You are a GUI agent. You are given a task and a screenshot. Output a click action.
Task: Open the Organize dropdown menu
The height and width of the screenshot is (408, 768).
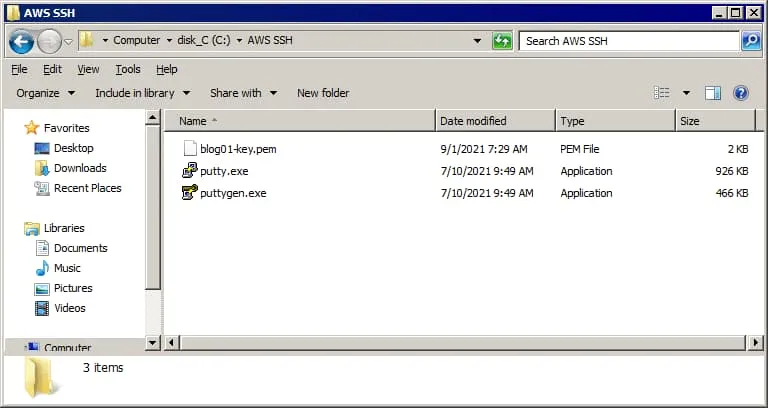45,93
